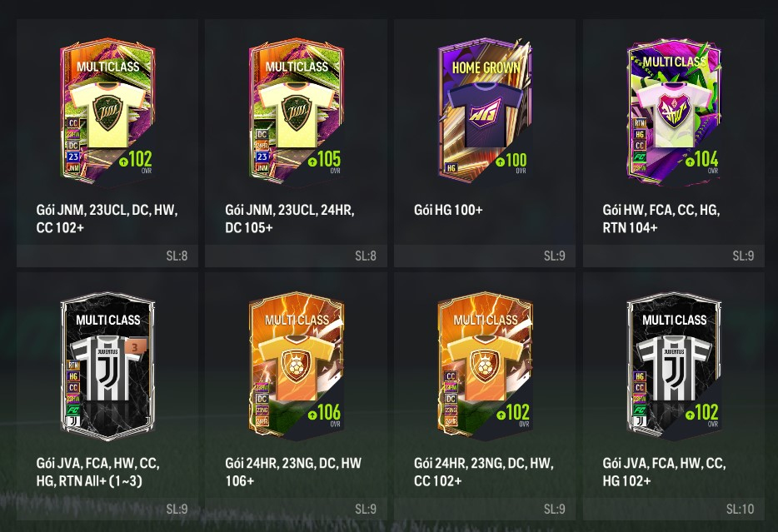Click the green upgrade arrow beside 106 OVR
The height and width of the screenshot is (532, 778).
tap(312, 415)
